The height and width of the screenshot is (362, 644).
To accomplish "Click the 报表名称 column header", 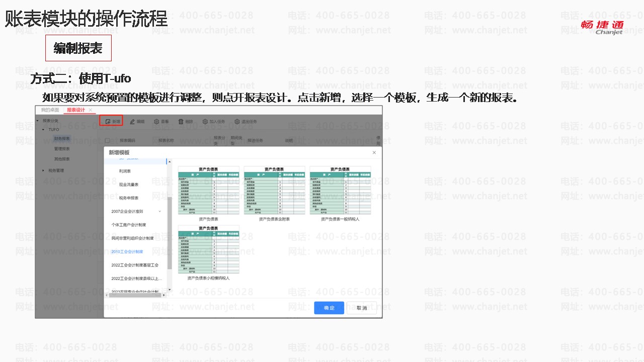I will click(166, 141).
